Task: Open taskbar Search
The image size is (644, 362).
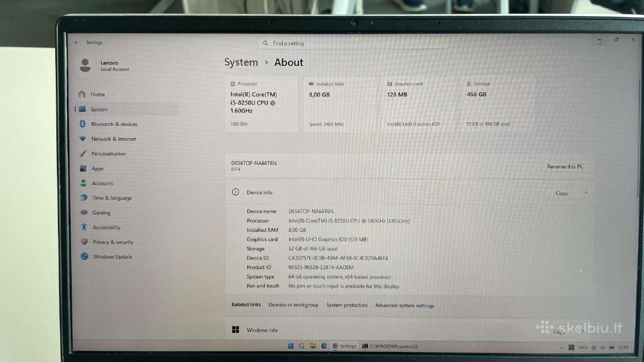Action: [x=302, y=346]
